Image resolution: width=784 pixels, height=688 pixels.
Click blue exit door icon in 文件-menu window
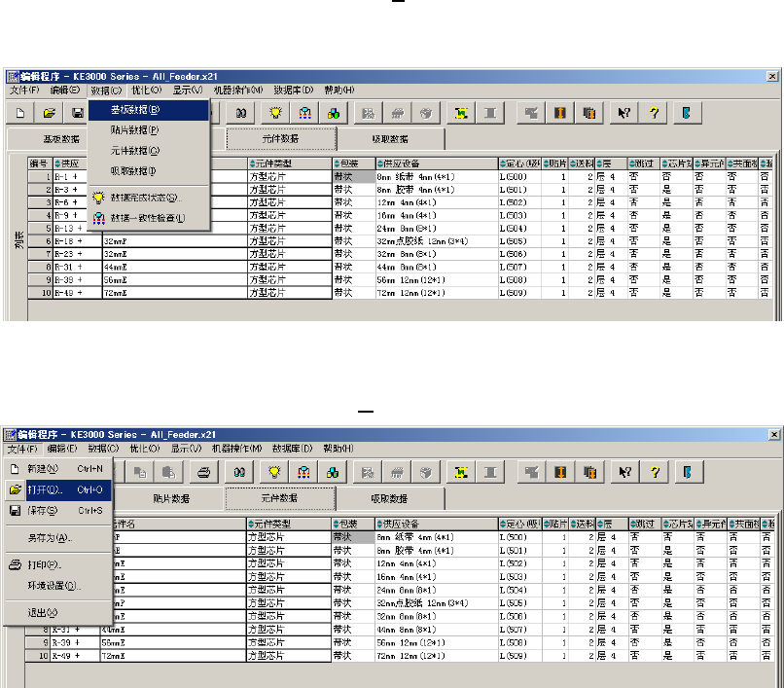689,472
